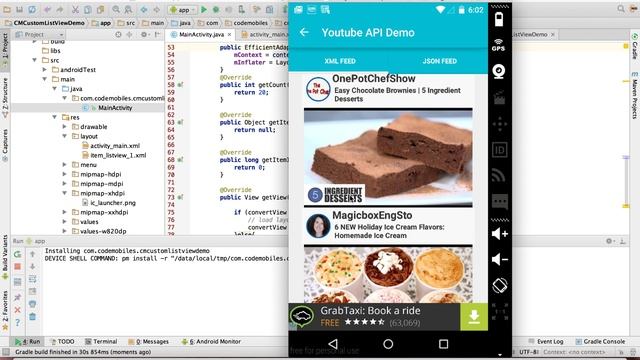640x360 pixels.
Task: Start debugging with the bug icon
Action: pyautogui.click(x=216, y=9)
